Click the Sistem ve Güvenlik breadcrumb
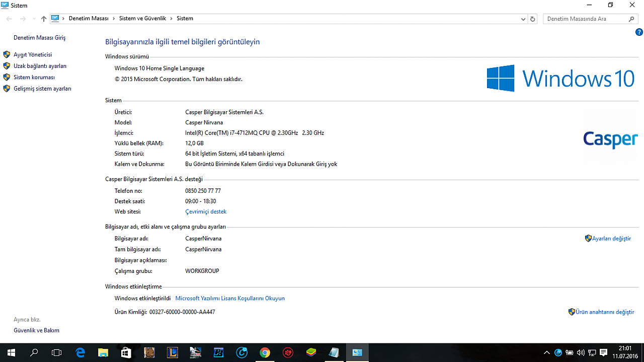Image resolution: width=644 pixels, height=362 pixels. point(142,19)
